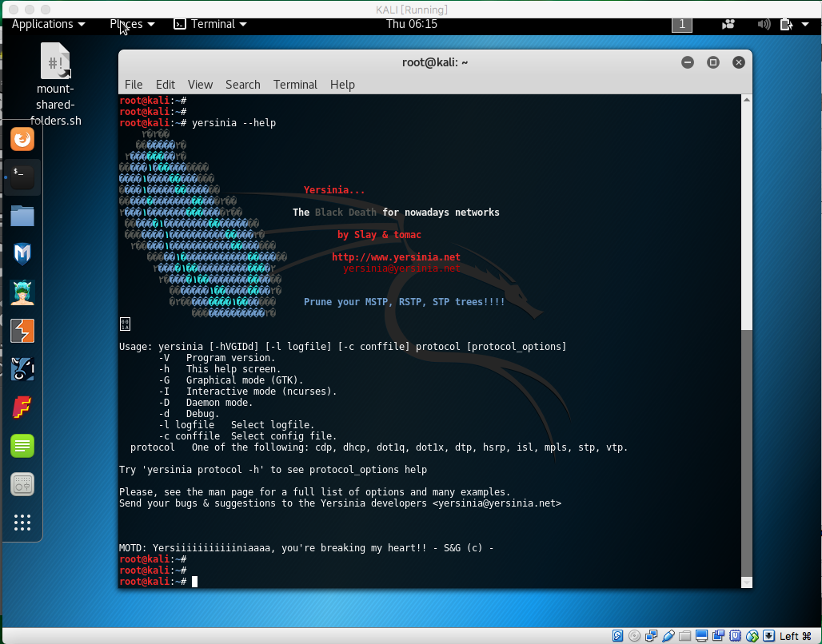This screenshot has width=822, height=644.
Task: Click the VirtualBox keyboard capture arrow indicator
Action: (768, 636)
